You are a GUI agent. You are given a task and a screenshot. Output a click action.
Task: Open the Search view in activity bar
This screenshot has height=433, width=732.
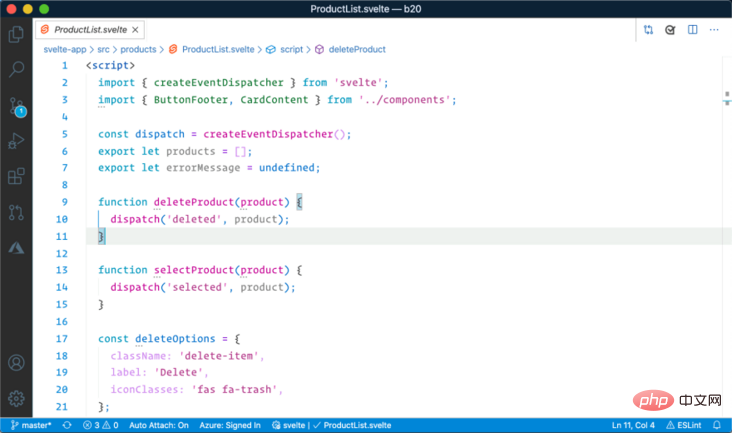[x=16, y=70]
